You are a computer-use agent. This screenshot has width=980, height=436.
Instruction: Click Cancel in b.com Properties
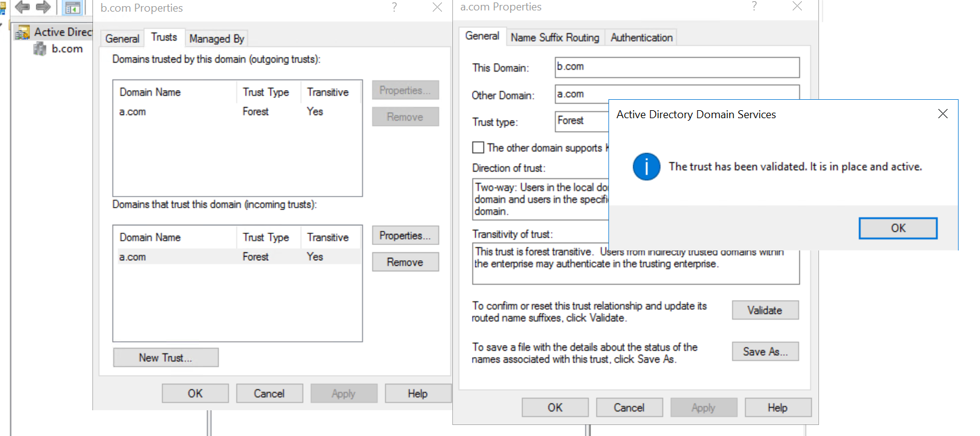click(x=269, y=394)
